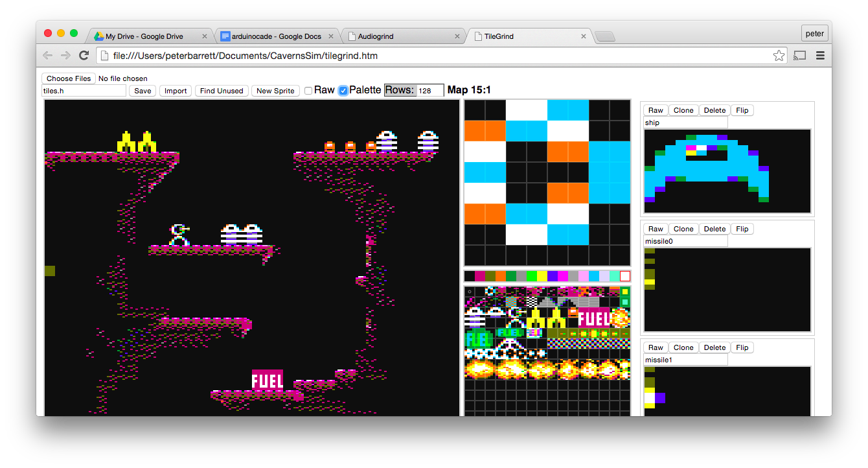The height and width of the screenshot is (468, 868).
Task: Click the browser forward arrow
Action: pyautogui.click(x=65, y=56)
